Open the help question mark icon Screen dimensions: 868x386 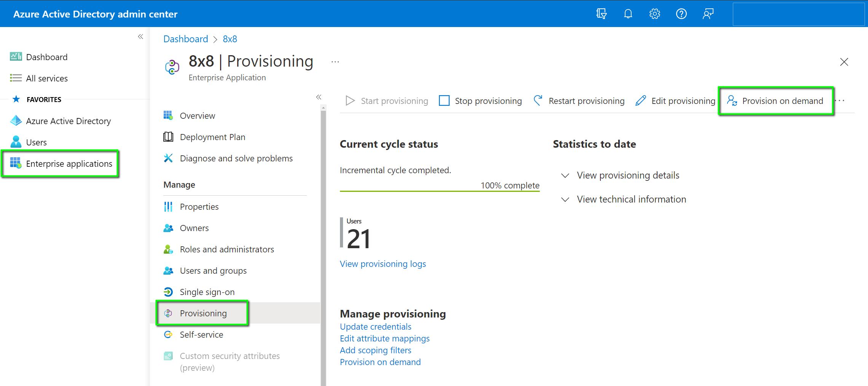681,14
